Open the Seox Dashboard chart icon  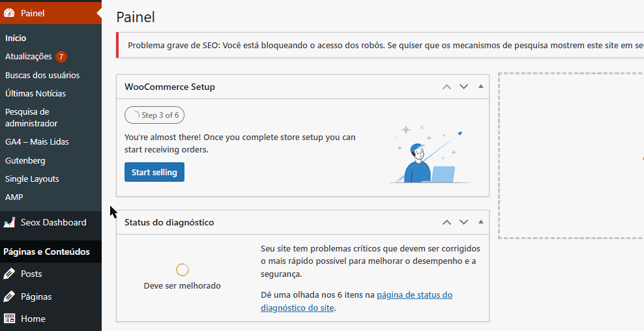[9, 223]
